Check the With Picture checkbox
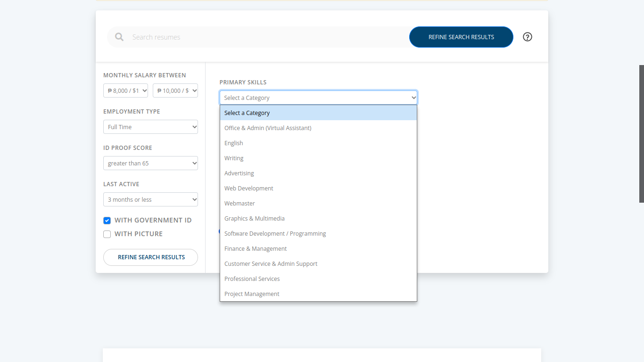644x362 pixels. (x=107, y=234)
